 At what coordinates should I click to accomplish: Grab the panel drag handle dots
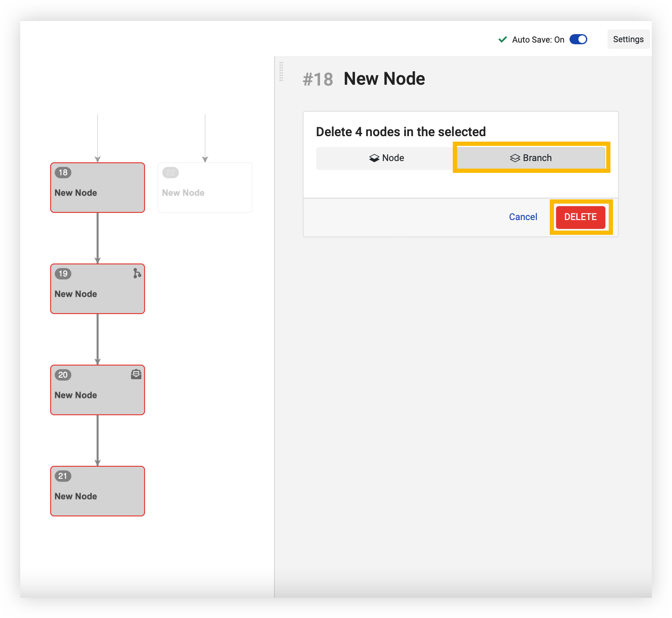tap(281, 72)
